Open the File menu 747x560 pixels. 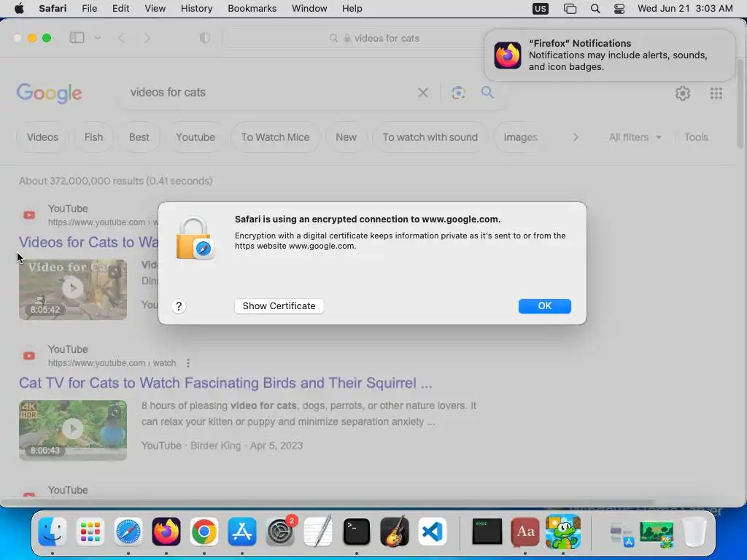click(x=89, y=9)
